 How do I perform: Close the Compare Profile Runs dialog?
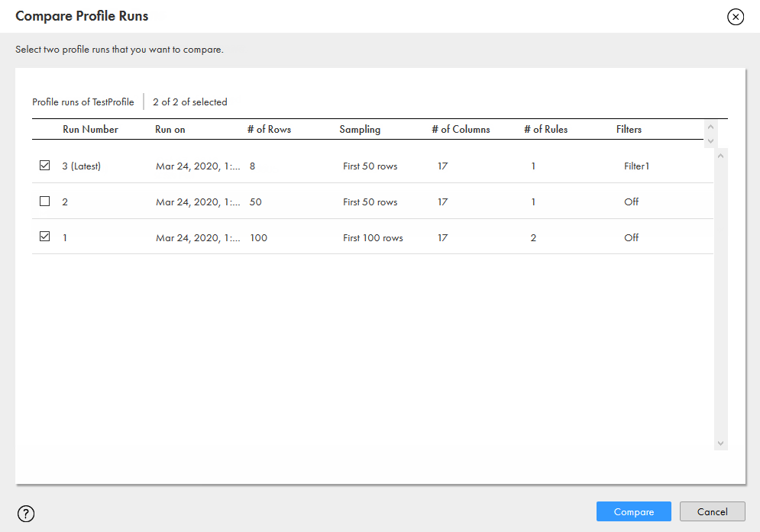pyautogui.click(x=736, y=17)
